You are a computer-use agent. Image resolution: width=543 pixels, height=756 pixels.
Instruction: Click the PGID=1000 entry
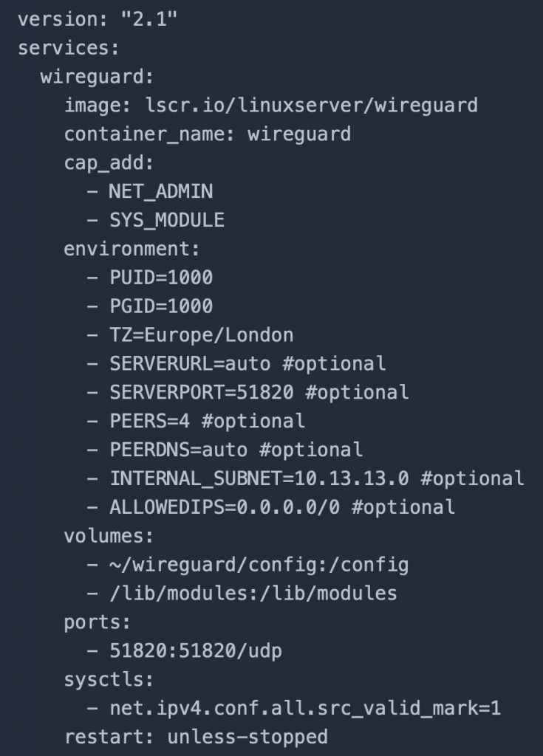pyautogui.click(x=161, y=306)
